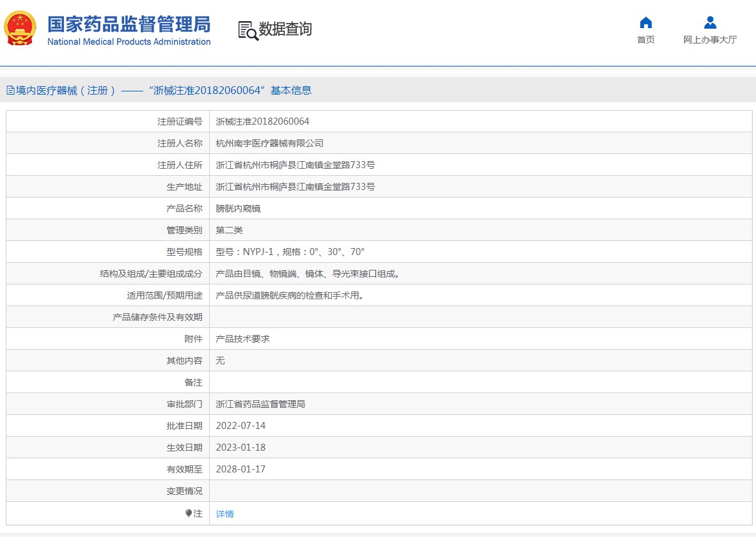Click the structure composition description text
This screenshot has height=537, width=756.
308,274
